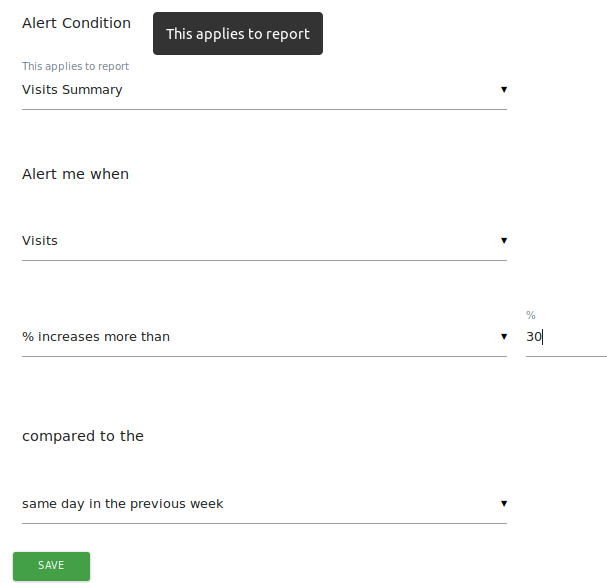Click the arrow beside Visits Summary
Viewport: 607px width, 583px height.
click(504, 90)
